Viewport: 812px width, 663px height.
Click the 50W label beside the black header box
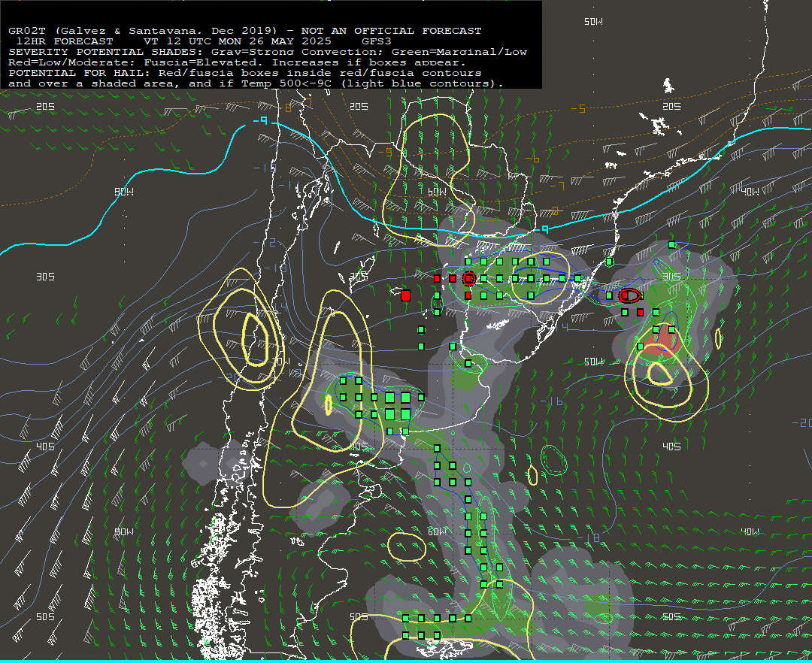click(x=593, y=21)
